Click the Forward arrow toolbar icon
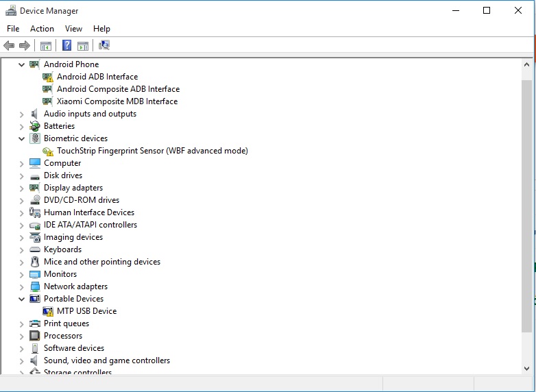This screenshot has width=536, height=392. click(x=25, y=46)
